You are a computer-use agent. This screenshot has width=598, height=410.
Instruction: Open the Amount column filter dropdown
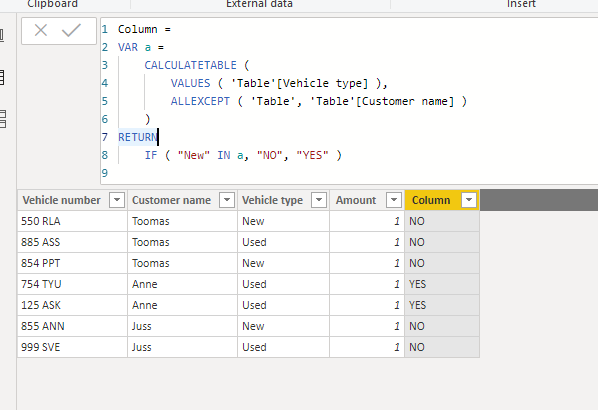[x=394, y=200]
